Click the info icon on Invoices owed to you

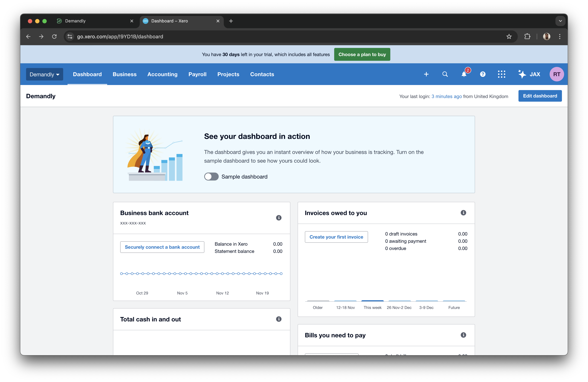463,213
